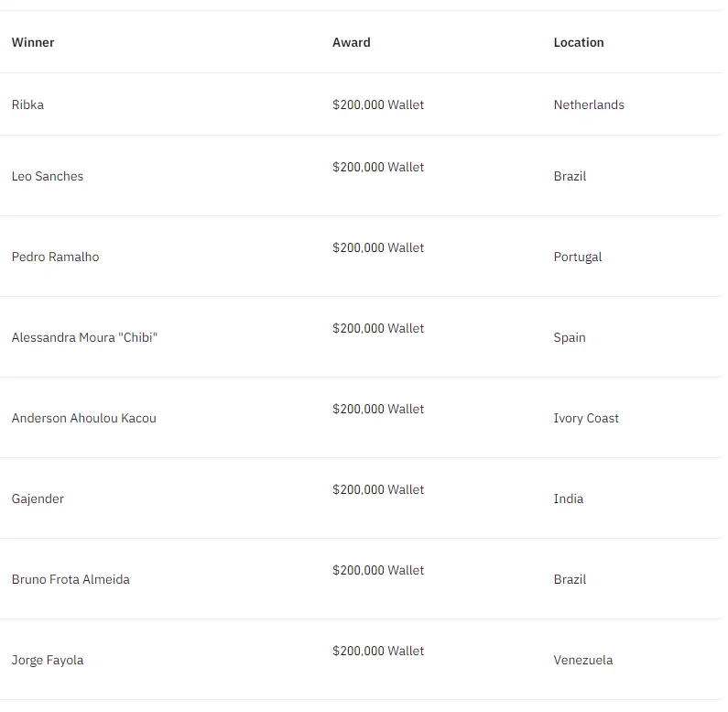This screenshot has height=712, width=728.
Task: Click the Spain location cell
Action: [x=570, y=338]
